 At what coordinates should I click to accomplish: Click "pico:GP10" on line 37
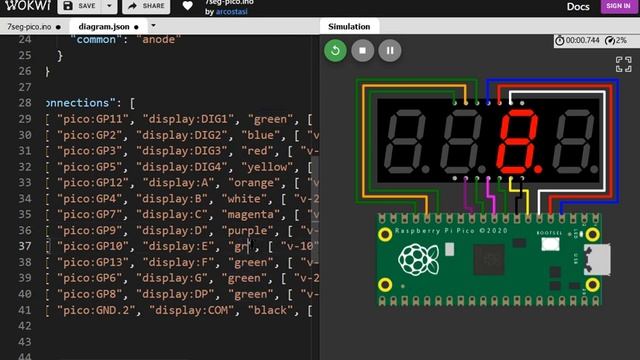93,247
